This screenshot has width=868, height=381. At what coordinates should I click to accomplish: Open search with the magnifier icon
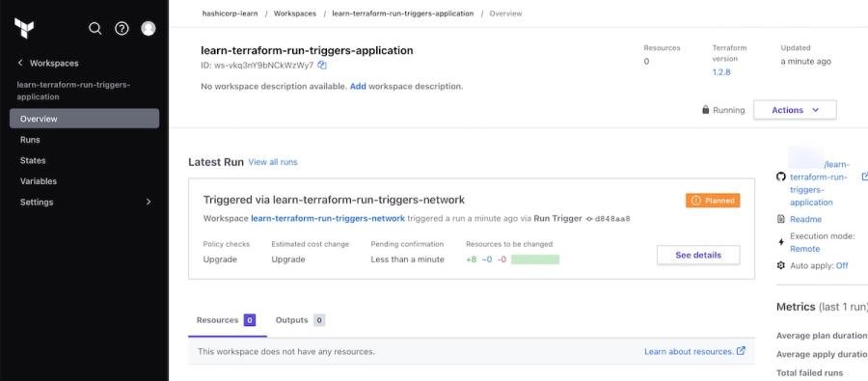(x=95, y=29)
